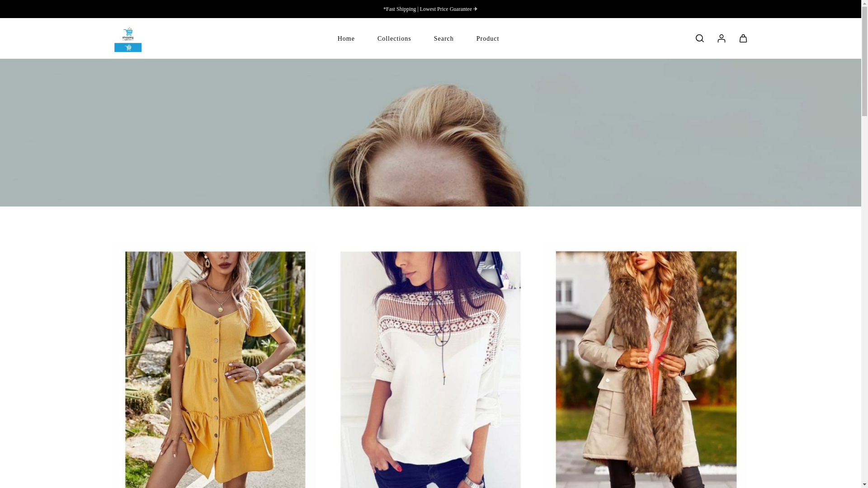Click the magnifying glass search icon
The image size is (868, 488).
[699, 38]
